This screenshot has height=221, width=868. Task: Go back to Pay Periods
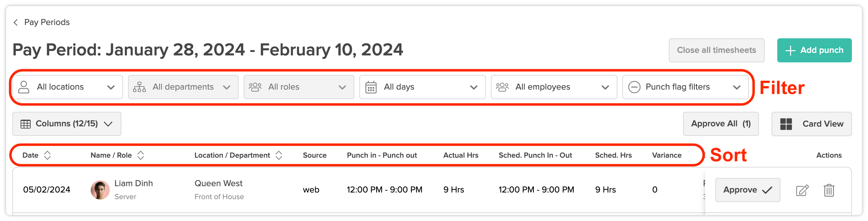(47, 22)
